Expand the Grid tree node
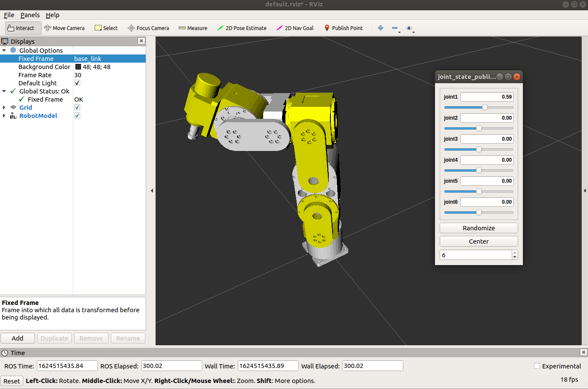 coord(4,107)
